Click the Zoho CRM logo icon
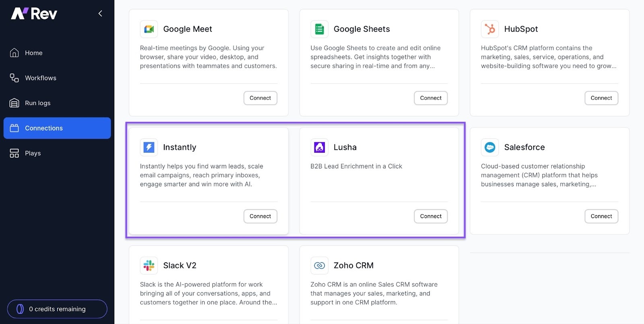Image resolution: width=644 pixels, height=324 pixels. pos(319,265)
